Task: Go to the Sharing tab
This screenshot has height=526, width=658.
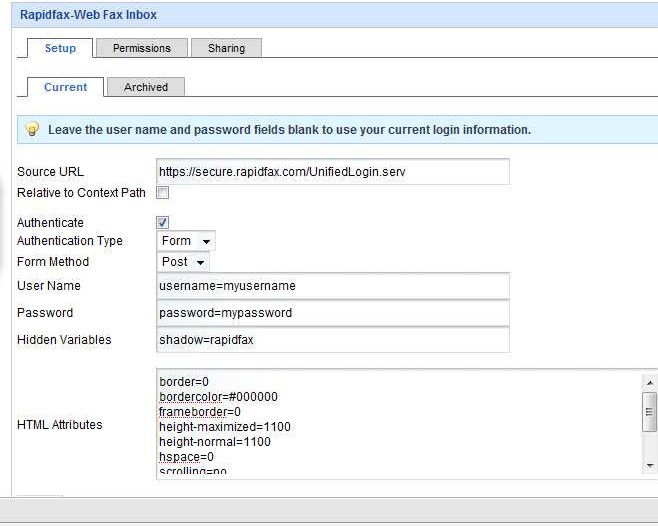Action: click(x=227, y=48)
